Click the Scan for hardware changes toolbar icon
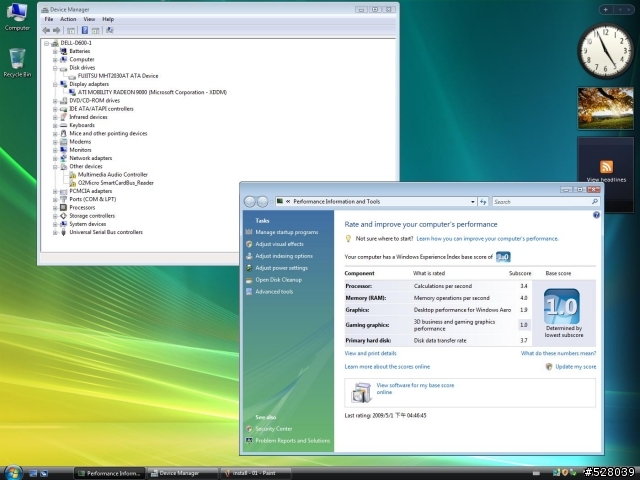The height and width of the screenshot is (480, 640). (109, 30)
